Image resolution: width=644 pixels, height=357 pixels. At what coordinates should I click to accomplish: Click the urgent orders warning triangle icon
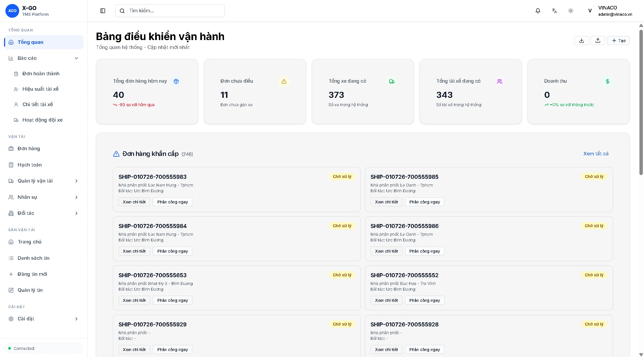coord(116,154)
